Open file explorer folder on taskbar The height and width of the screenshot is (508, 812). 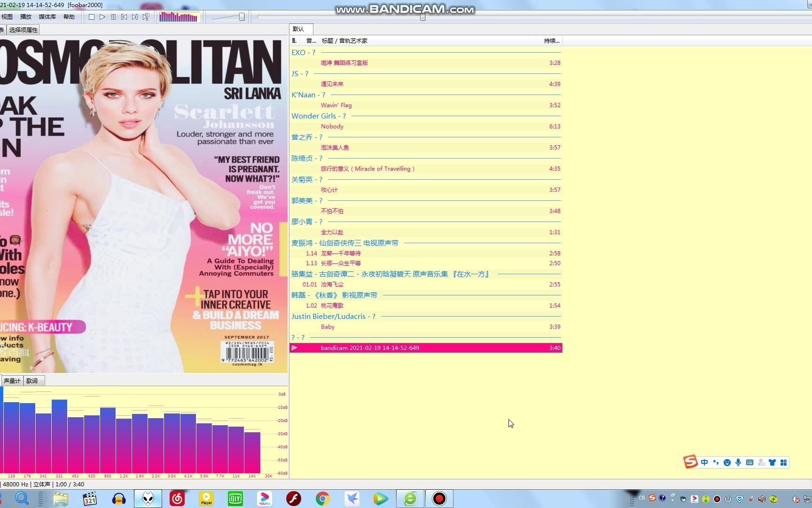(60, 499)
